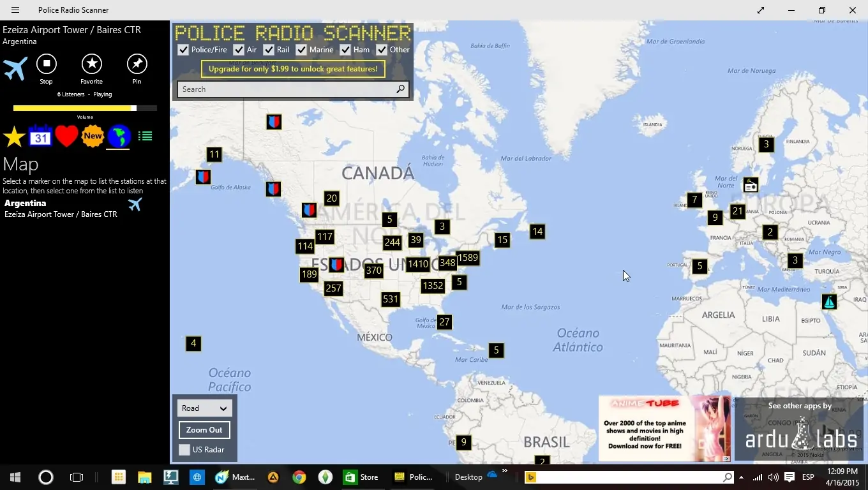Open File Explorer from taskbar
Viewport: 868px width, 490px height.
tap(145, 477)
